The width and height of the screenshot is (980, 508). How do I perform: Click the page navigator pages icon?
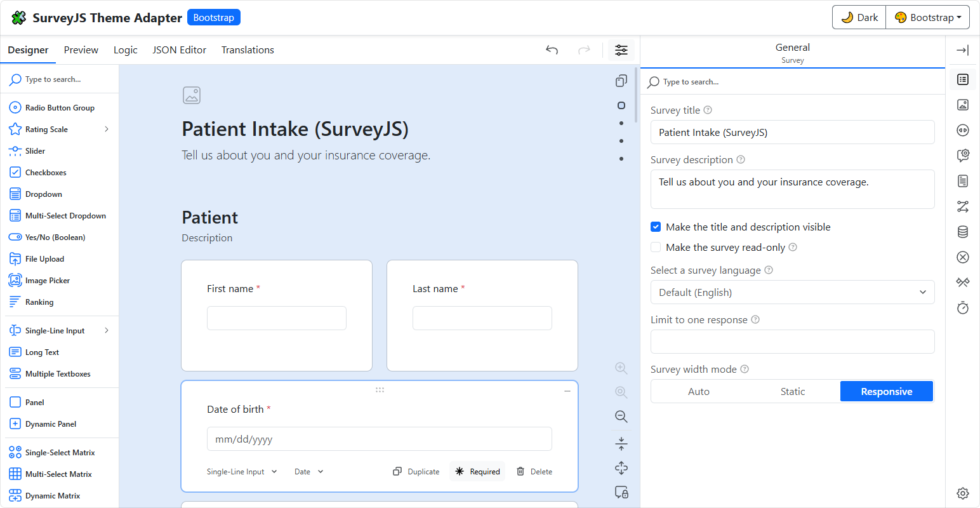(621, 81)
